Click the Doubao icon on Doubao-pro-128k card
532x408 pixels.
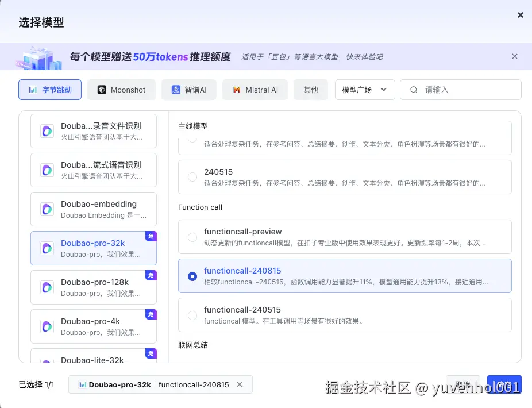click(47, 287)
